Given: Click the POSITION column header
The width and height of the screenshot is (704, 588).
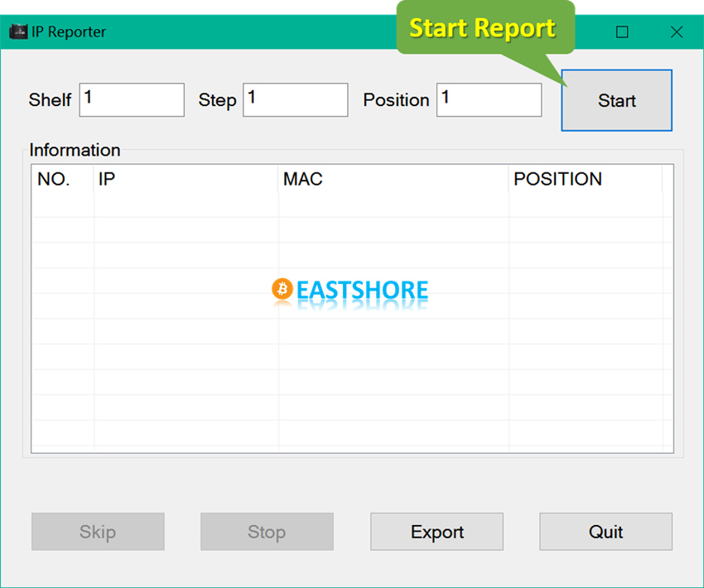Looking at the screenshot, I should [x=586, y=179].
